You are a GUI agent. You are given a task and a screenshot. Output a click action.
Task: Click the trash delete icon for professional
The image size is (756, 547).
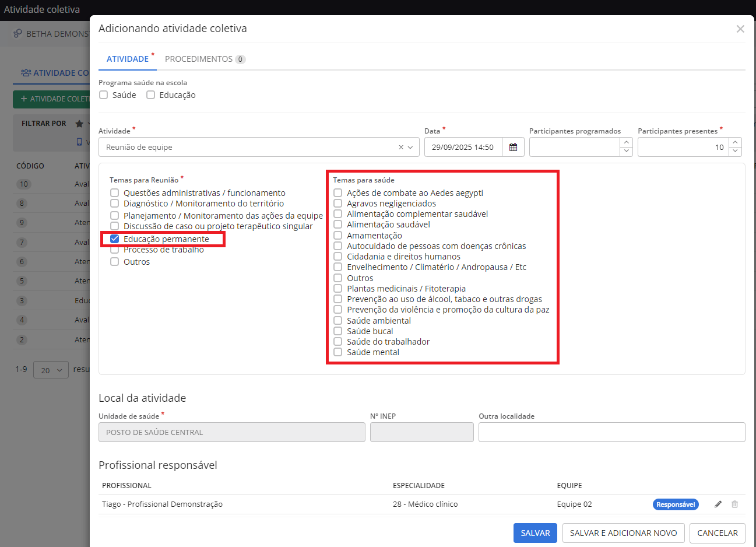click(734, 504)
